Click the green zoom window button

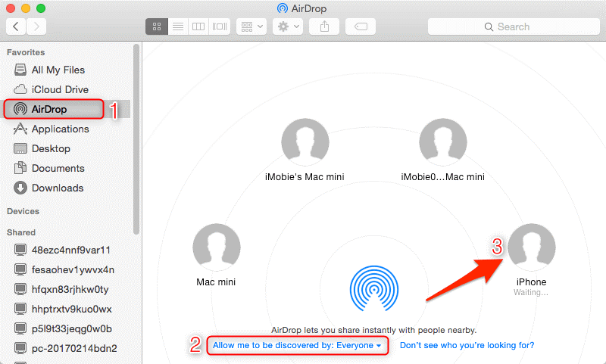point(41,8)
